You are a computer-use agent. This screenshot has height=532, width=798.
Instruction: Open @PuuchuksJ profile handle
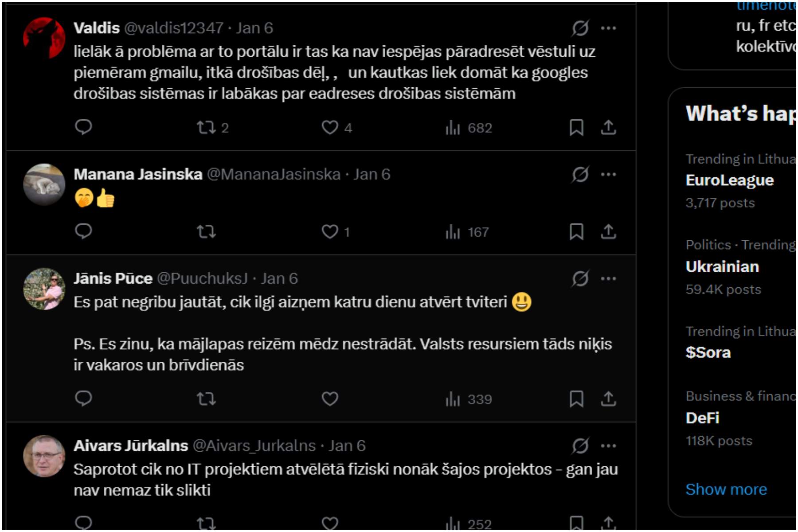202,278
